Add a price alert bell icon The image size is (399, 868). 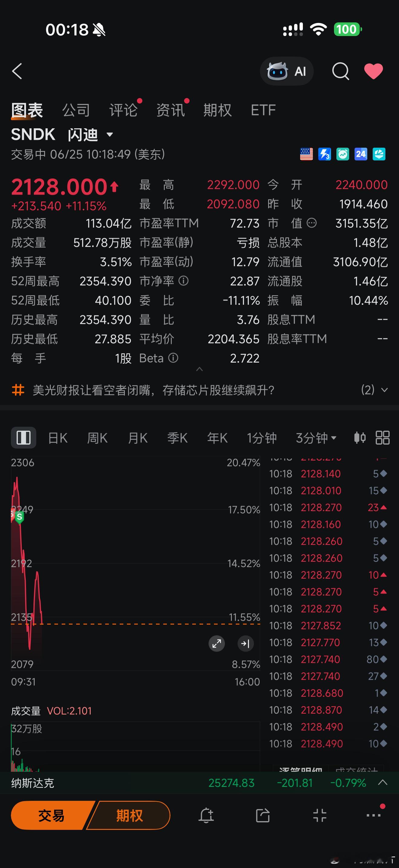tap(206, 815)
